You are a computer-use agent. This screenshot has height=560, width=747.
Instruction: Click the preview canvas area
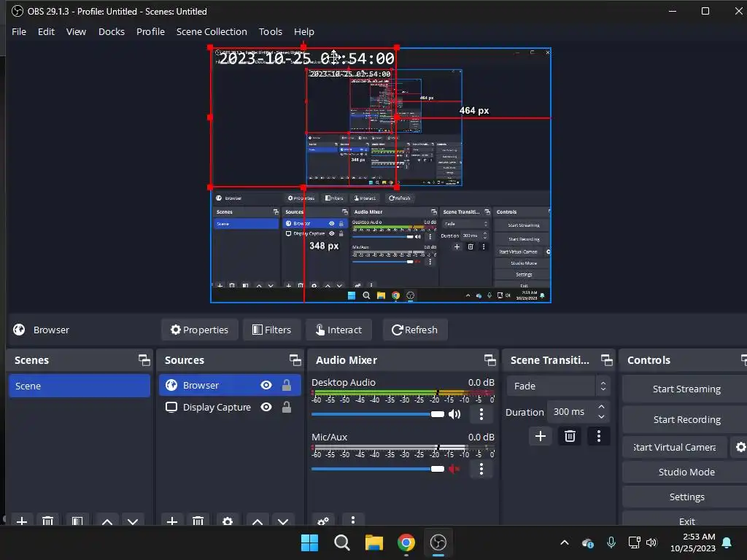coord(381,175)
